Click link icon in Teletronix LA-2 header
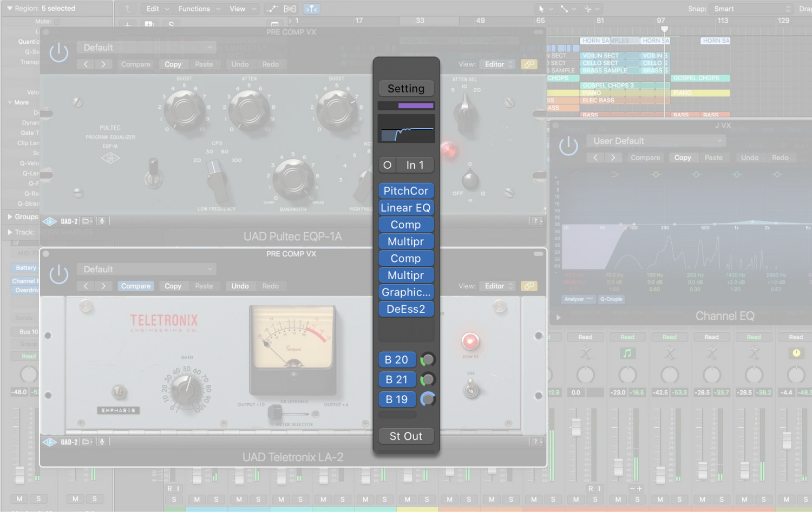The width and height of the screenshot is (812, 512). click(x=529, y=286)
